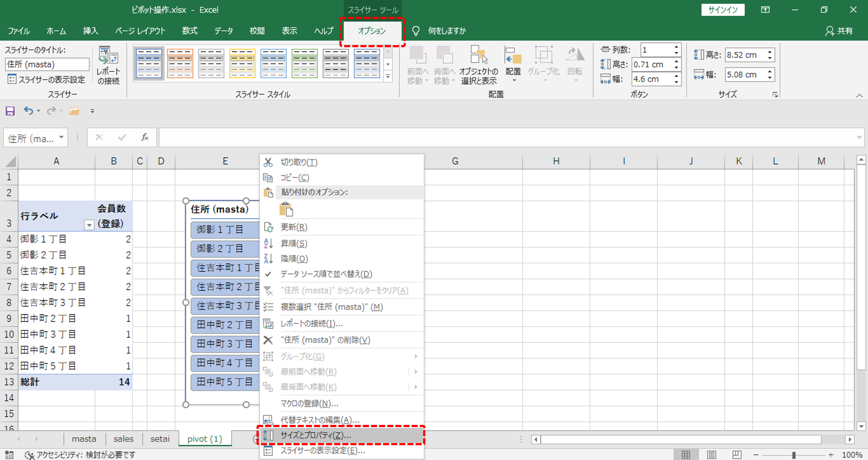Screen dimensions: 868x460
Task: Click スライサーの表示設定 in context menu
Action: tap(342, 451)
